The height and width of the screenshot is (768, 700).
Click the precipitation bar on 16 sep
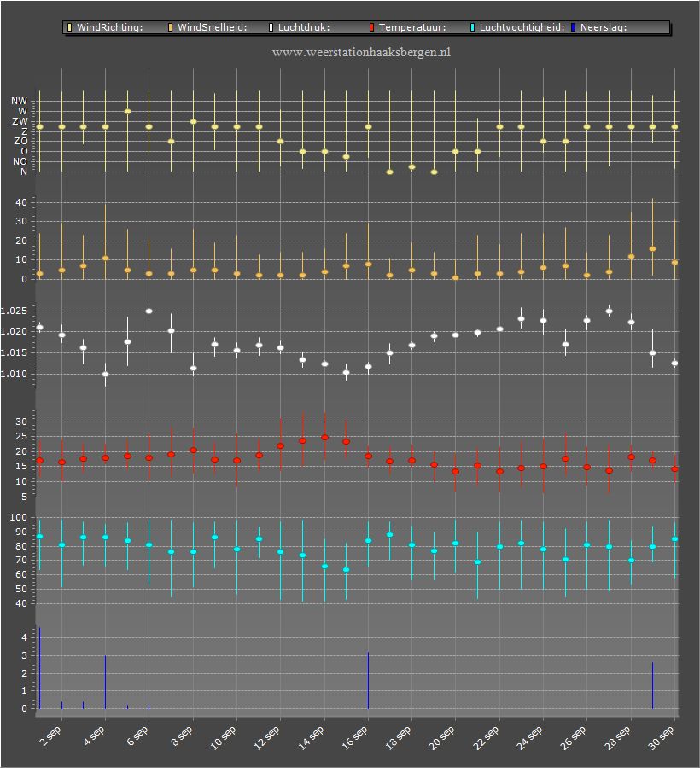click(368, 680)
